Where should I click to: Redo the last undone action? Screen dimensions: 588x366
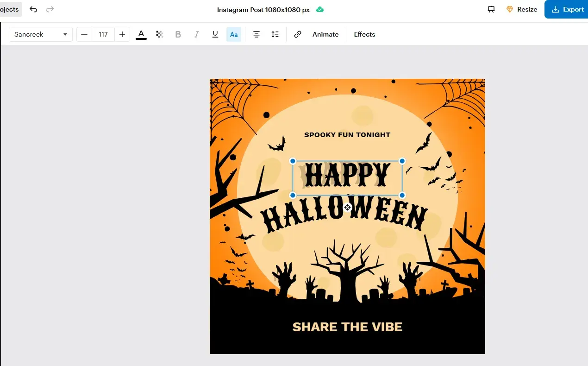(50, 9)
